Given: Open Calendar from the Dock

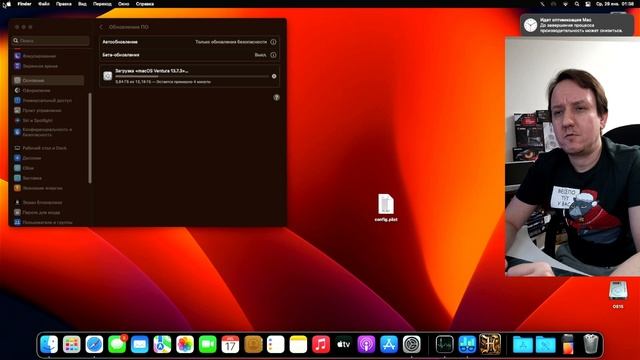Looking at the screenshot, I should [x=230, y=344].
